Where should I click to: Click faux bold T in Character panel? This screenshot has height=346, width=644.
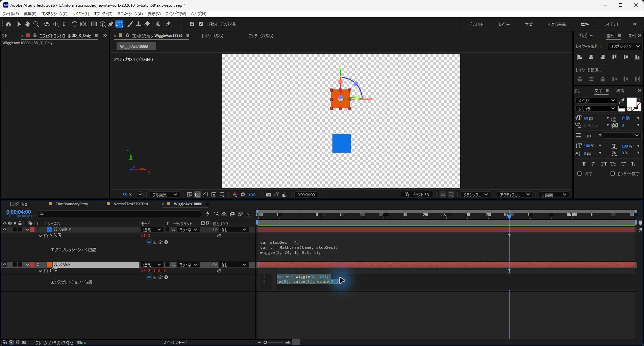click(584, 164)
